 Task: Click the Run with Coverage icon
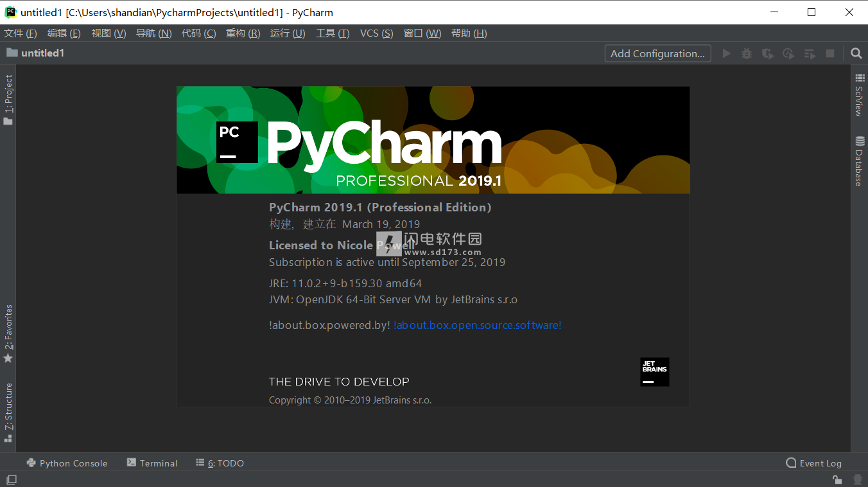point(767,53)
